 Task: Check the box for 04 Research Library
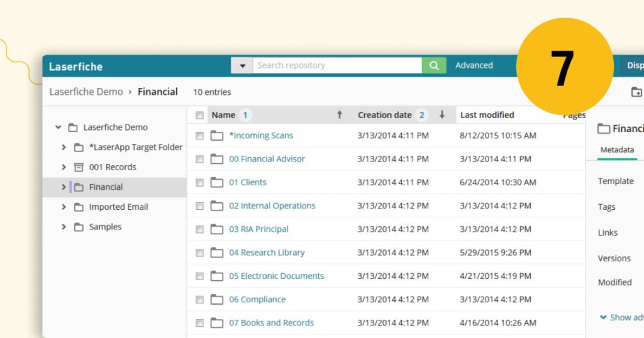pyautogui.click(x=199, y=253)
